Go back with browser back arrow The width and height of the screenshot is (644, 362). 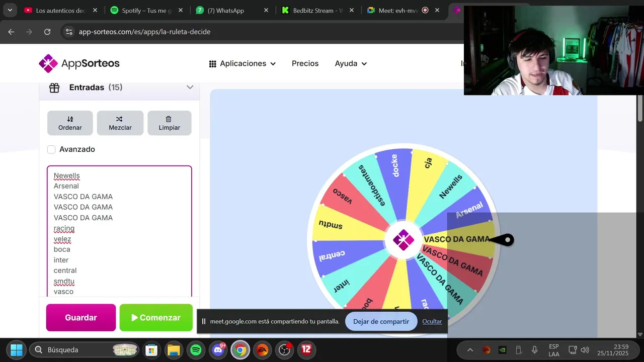11,32
